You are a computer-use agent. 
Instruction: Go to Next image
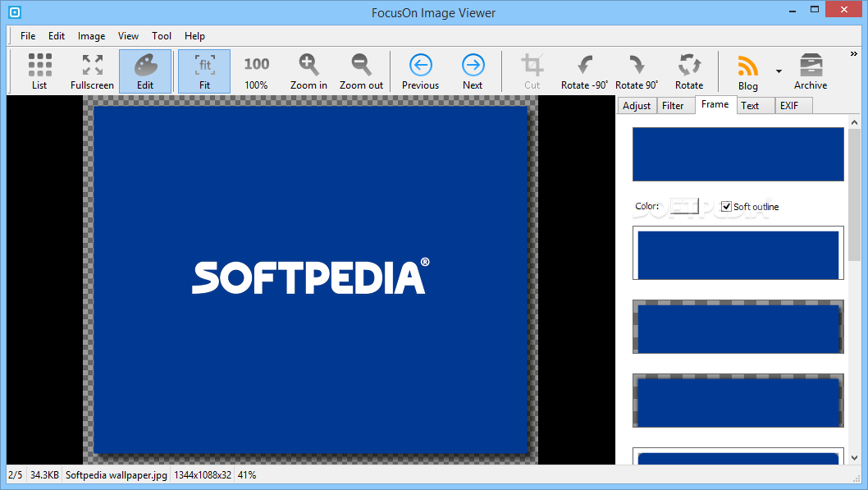(473, 71)
